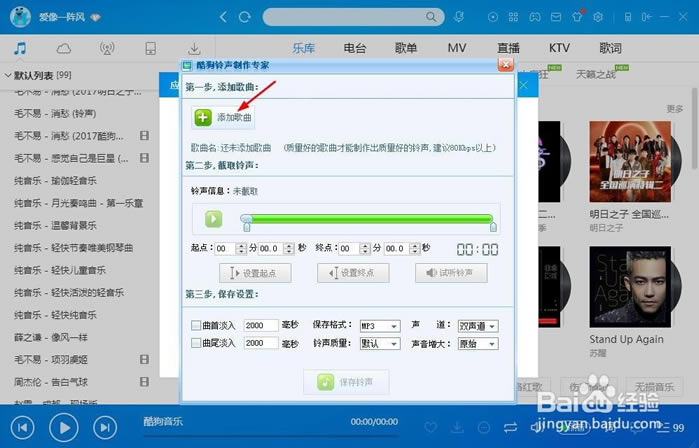Click the 设置终点 button
This screenshot has height=448, width=699.
pos(353,273)
